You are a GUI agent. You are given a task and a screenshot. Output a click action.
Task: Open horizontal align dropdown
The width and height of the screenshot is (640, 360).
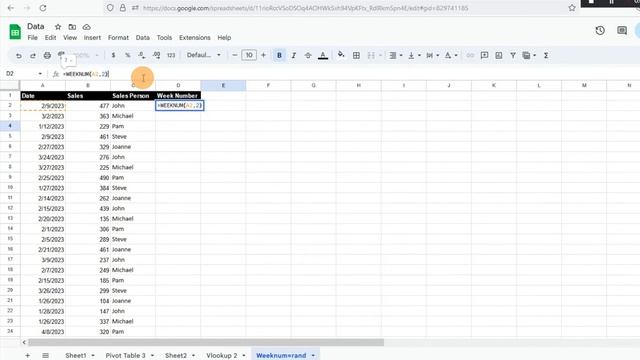point(396,56)
